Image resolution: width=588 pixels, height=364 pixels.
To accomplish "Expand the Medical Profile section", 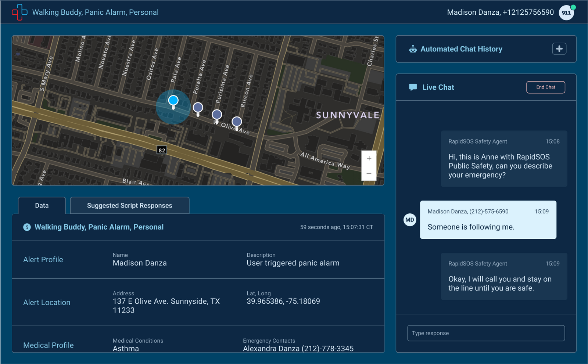I will [48, 345].
